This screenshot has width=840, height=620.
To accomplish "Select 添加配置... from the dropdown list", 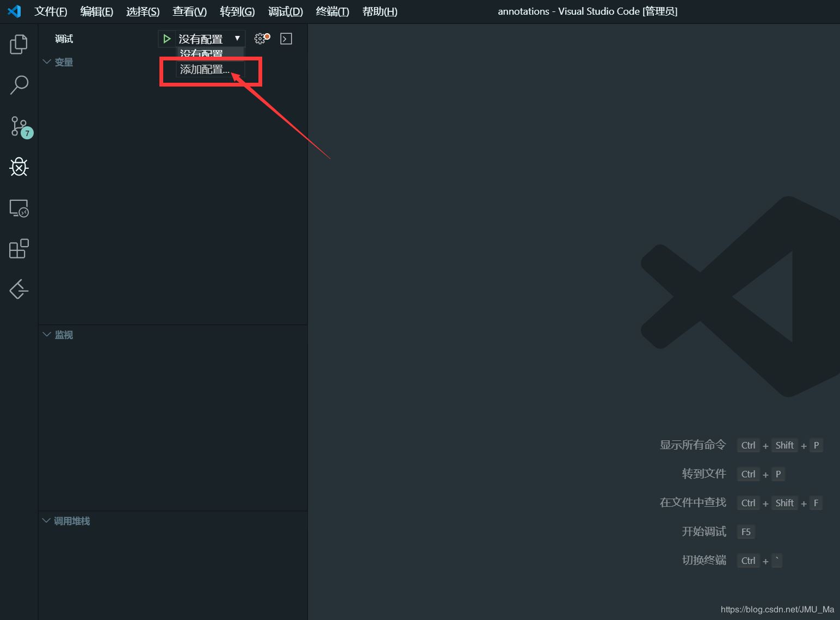I will coord(210,70).
